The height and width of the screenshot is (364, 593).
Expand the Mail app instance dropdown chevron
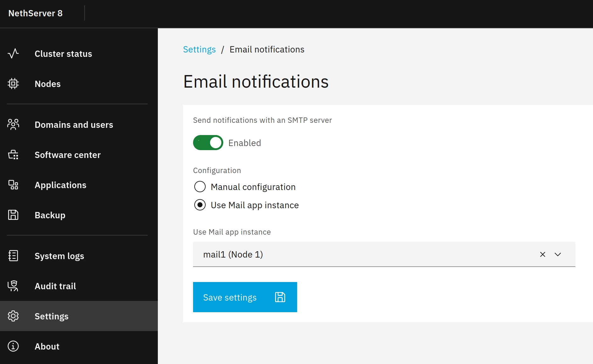[x=558, y=254]
